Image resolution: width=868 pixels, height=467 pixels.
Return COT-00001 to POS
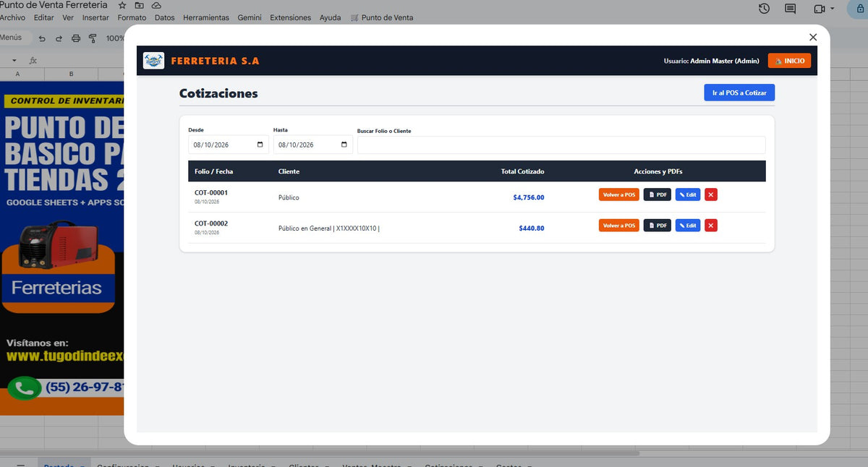tap(619, 194)
